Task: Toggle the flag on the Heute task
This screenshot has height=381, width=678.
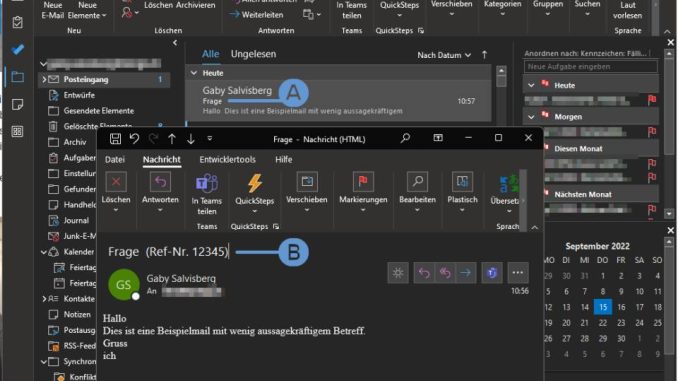Action: [x=652, y=100]
